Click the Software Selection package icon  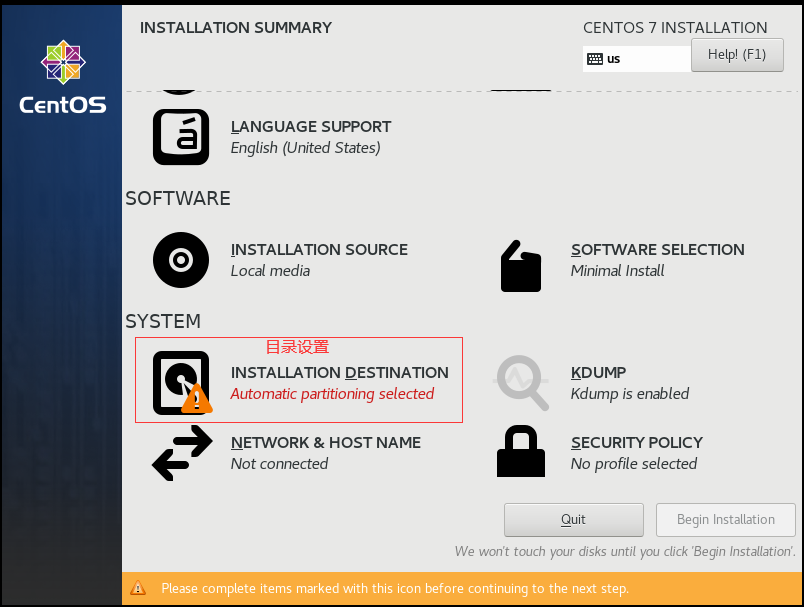[x=521, y=266]
